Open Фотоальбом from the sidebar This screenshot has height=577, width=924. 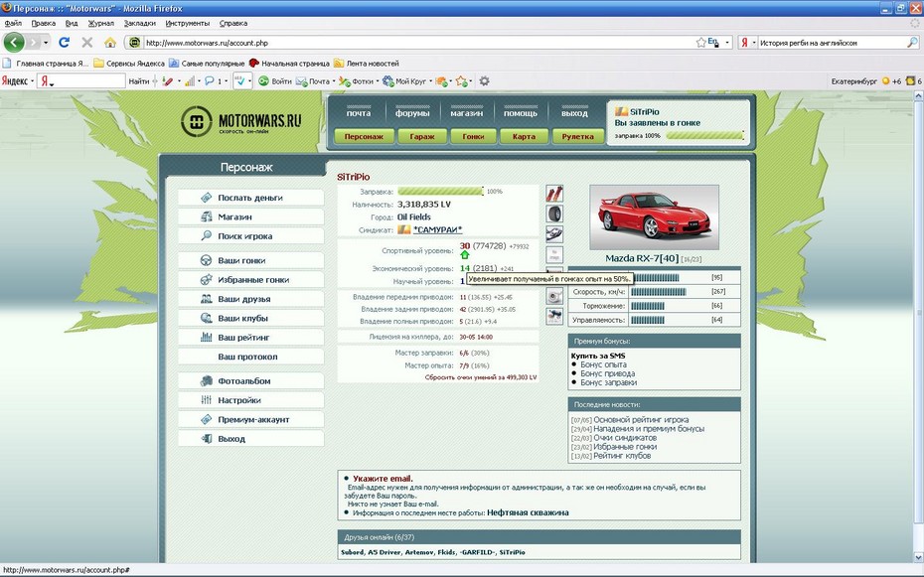[x=251, y=381]
